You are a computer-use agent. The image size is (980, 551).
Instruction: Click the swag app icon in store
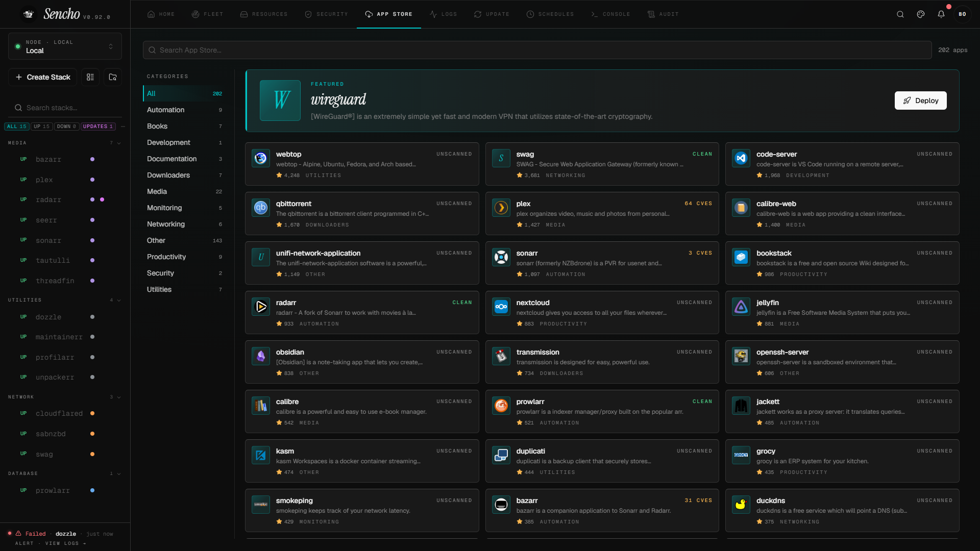[501, 158]
